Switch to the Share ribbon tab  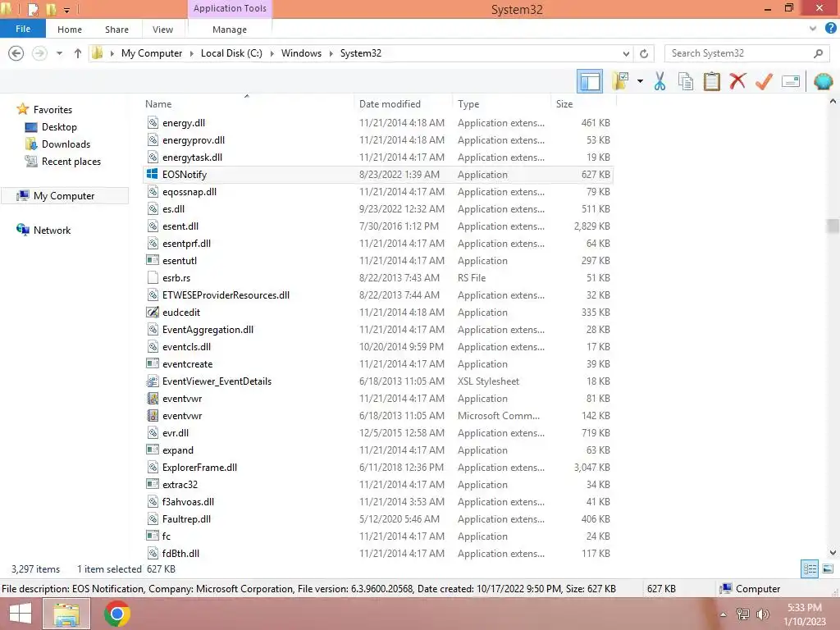pyautogui.click(x=116, y=30)
